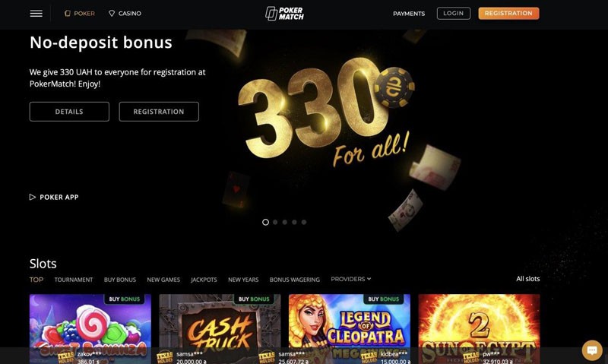Image resolution: width=608 pixels, height=364 pixels.
Task: Switch to the second carousel slide dot
Action: pyautogui.click(x=275, y=222)
